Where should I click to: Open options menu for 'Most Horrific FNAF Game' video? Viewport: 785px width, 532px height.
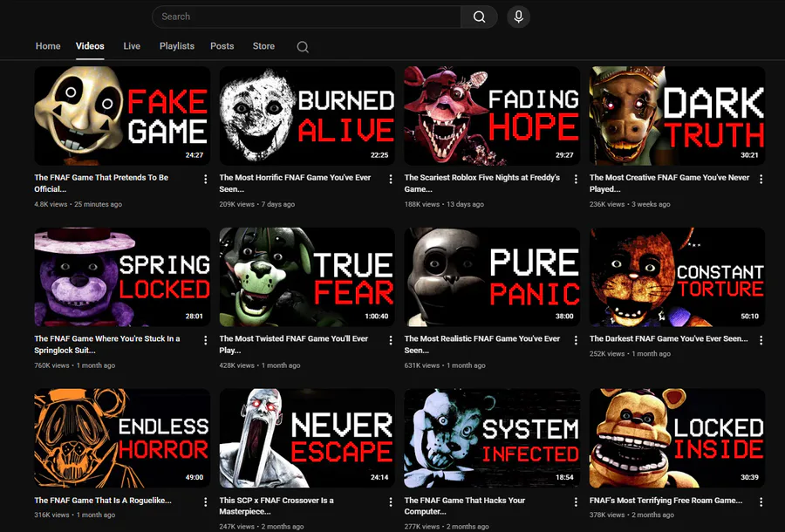[x=391, y=179]
